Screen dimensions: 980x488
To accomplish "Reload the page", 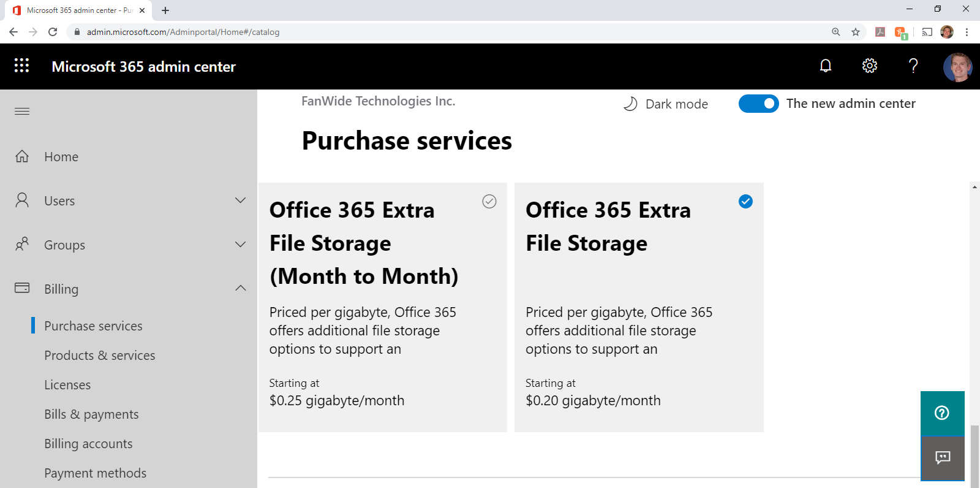I will 53,32.
